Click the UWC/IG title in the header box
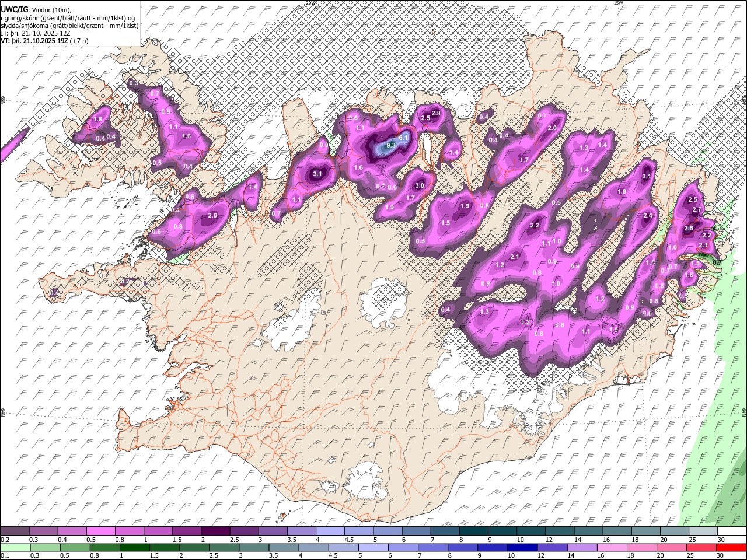Screen dimensions: 747x560 [x=14, y=9]
